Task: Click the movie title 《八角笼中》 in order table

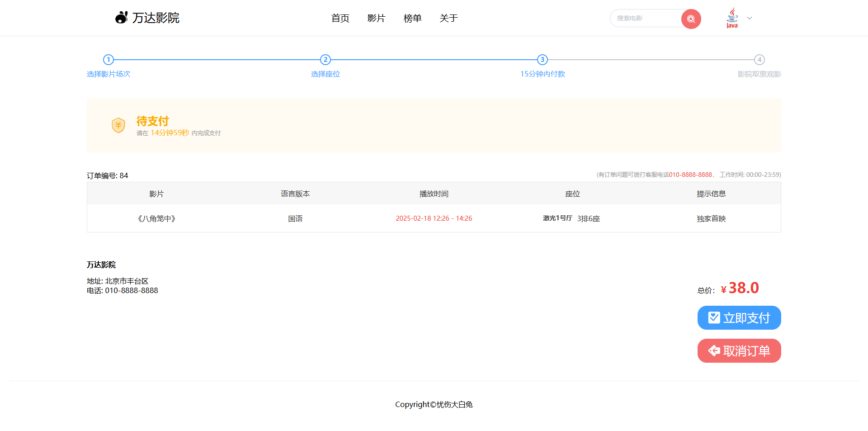Action: [x=156, y=218]
